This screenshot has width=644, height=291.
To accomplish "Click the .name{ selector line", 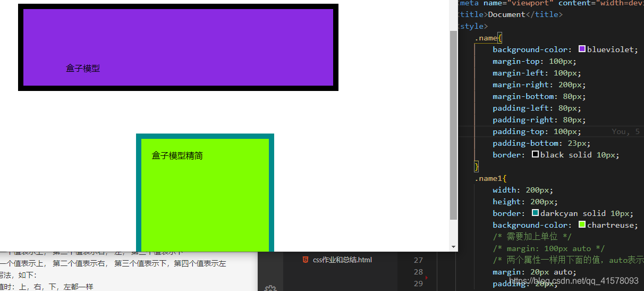I will pyautogui.click(x=488, y=38).
